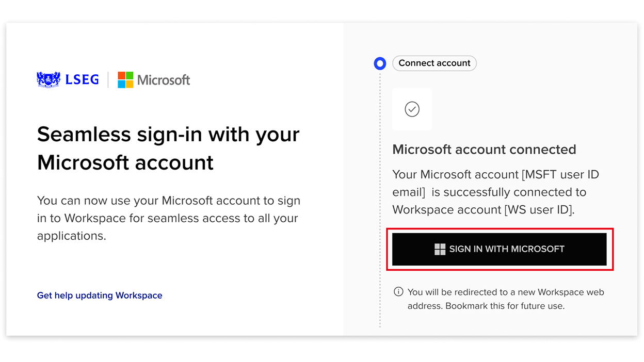The image size is (644, 362).
Task: Click the info icon beside redirect notice
Action: tap(398, 292)
